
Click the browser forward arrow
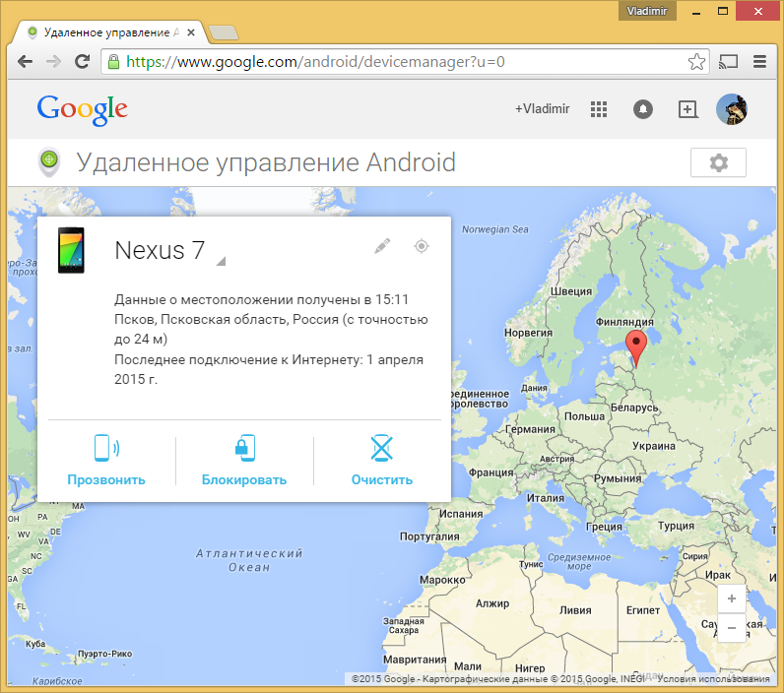(53, 61)
